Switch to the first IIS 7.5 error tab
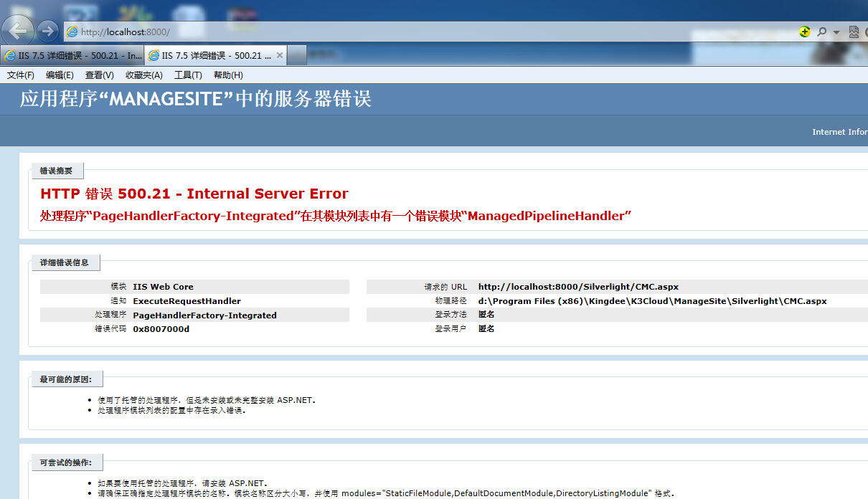This screenshot has width=868, height=499. [72, 55]
